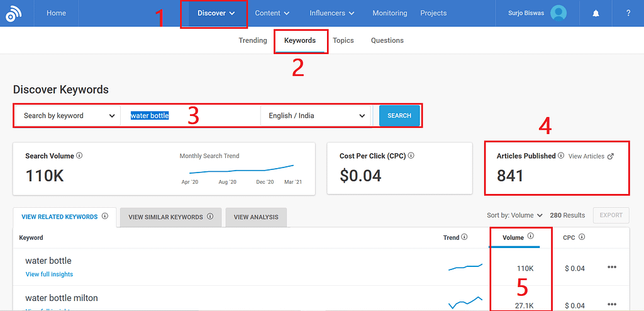Click the Keyword column header

(x=31, y=237)
